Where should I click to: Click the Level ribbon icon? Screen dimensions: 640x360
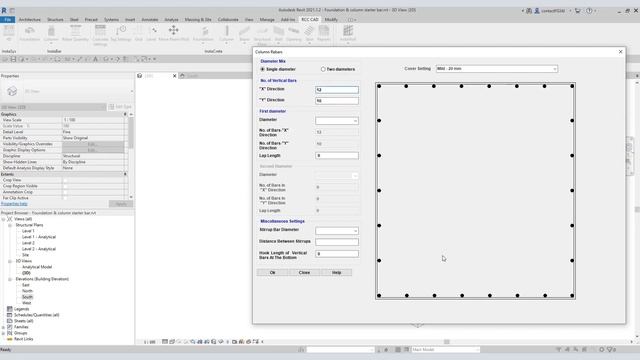[154, 31]
